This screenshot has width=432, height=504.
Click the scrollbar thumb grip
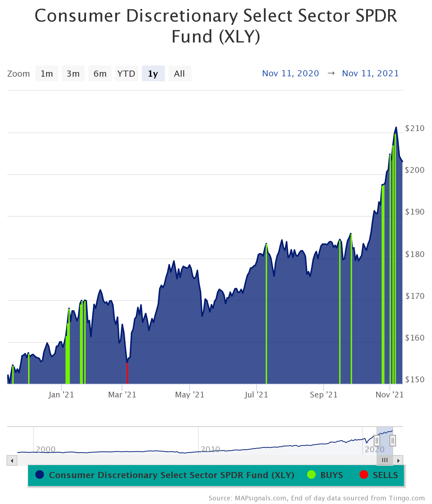pyautogui.click(x=385, y=460)
